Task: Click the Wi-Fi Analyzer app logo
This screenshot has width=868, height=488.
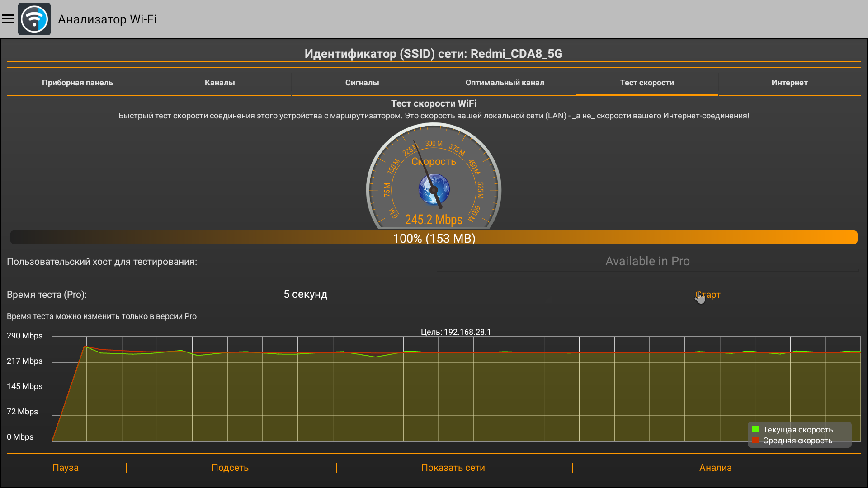Action: (x=34, y=19)
